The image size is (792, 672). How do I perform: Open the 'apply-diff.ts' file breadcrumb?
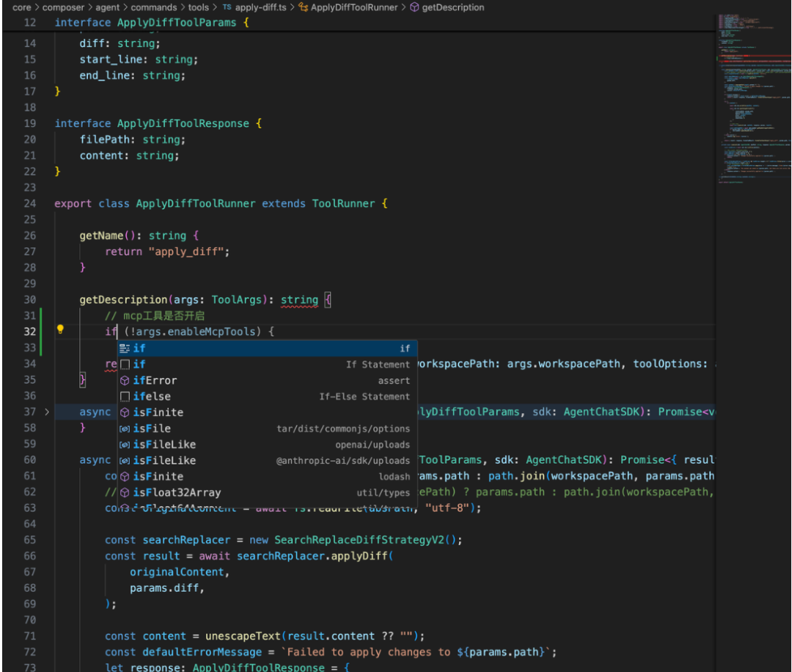260,7
